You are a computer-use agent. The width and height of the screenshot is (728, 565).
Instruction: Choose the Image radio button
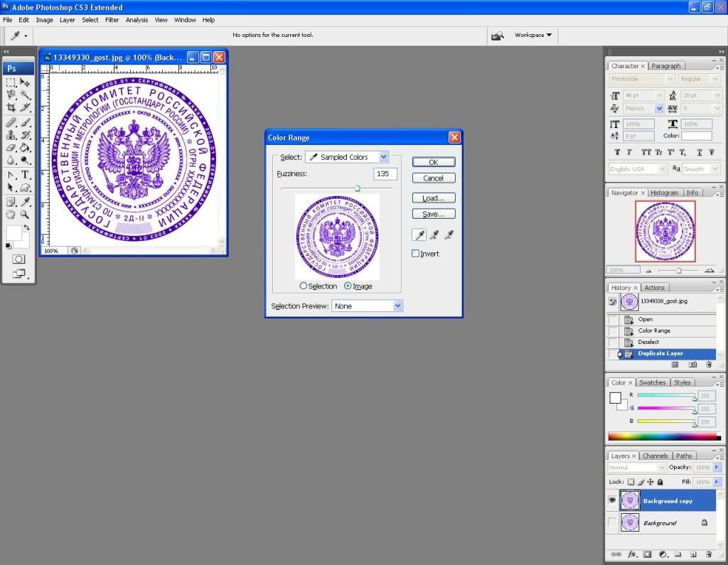[x=347, y=286]
